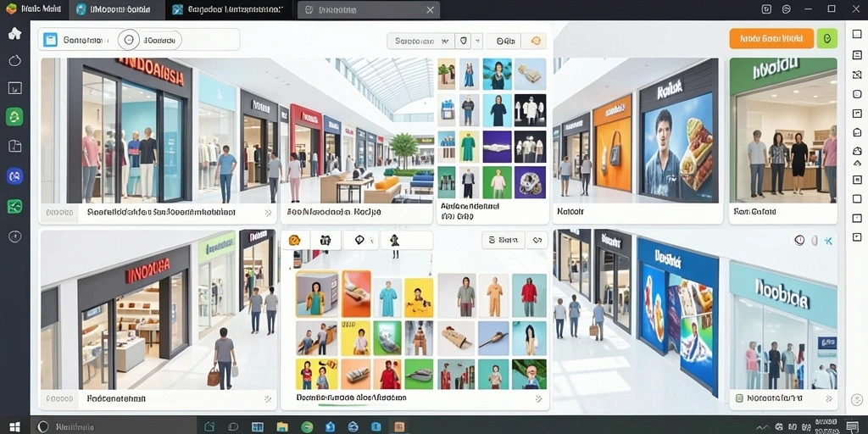Click the green square button beside orange button
Screen dimensions: 868x434
coord(827,38)
